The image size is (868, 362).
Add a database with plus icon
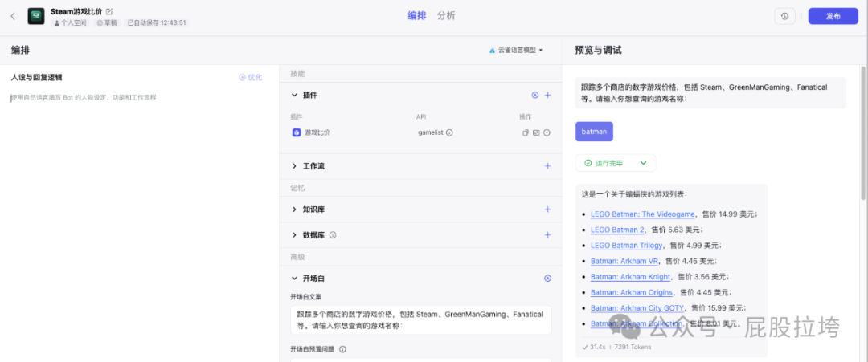click(x=547, y=235)
